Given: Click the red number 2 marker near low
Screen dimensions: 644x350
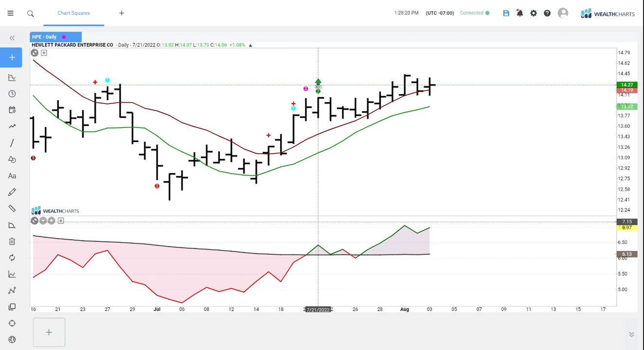Looking at the screenshot, I should [157, 186].
